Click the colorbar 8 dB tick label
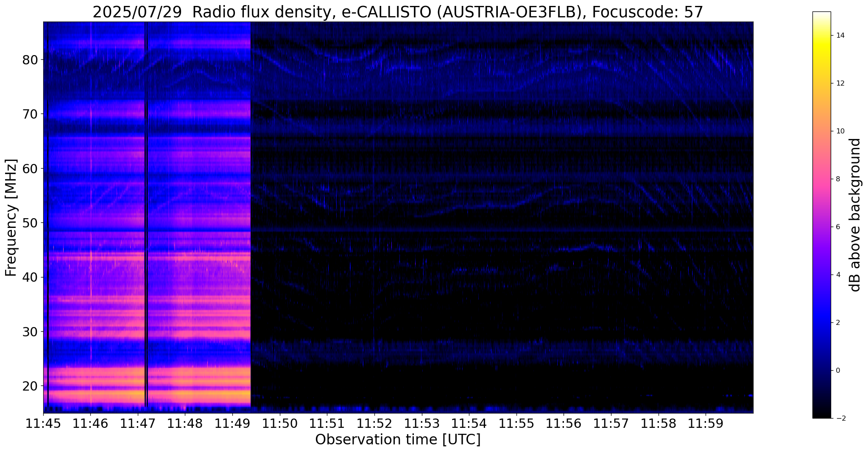This screenshot has height=452, width=868. coord(837,179)
